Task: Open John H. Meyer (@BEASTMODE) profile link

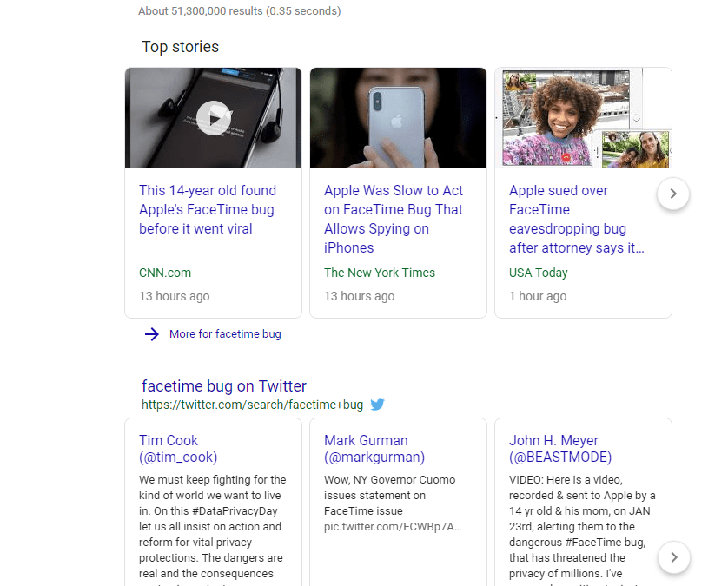Action: 560,449
